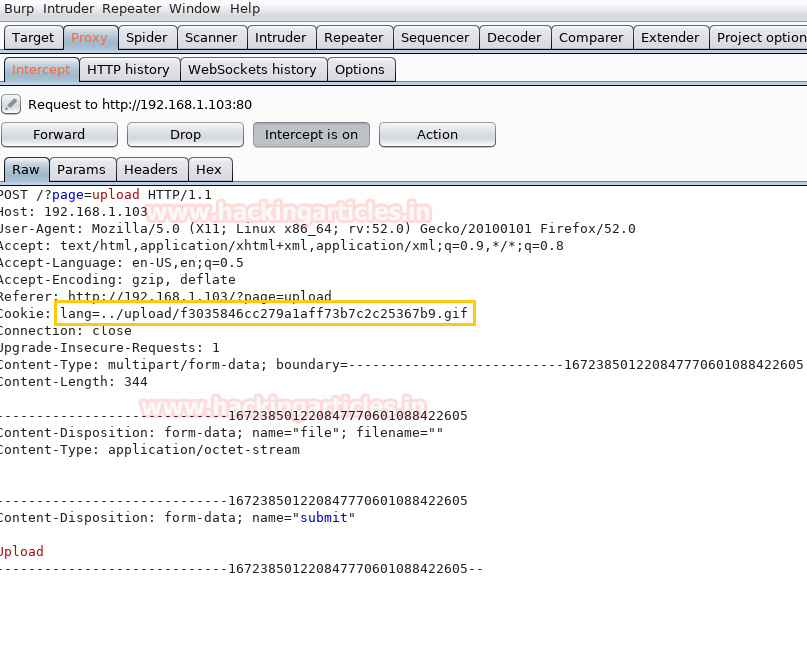Viewport: 807px width, 651px height.
Task: Open the Window menu
Action: 194,9
